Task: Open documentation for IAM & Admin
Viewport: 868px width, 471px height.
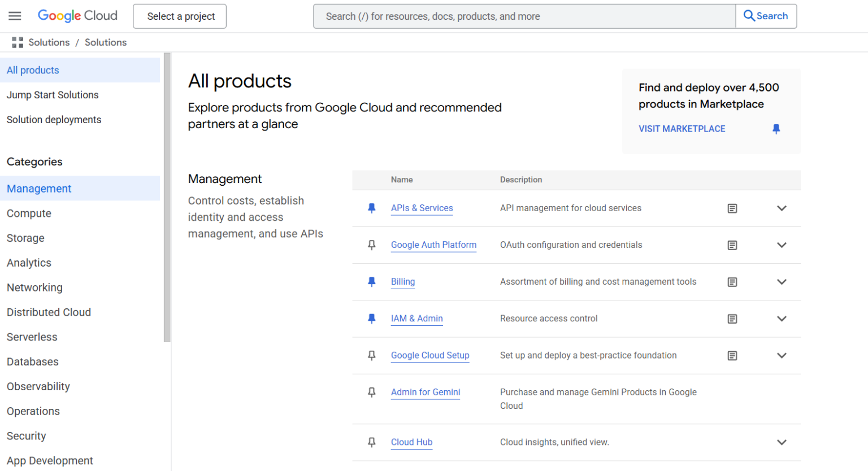Action: pos(732,319)
